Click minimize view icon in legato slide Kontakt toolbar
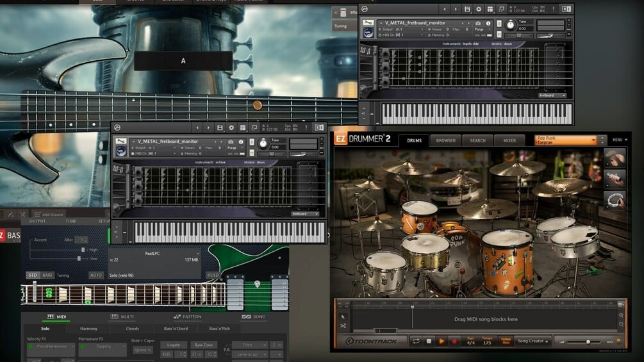 502,9
